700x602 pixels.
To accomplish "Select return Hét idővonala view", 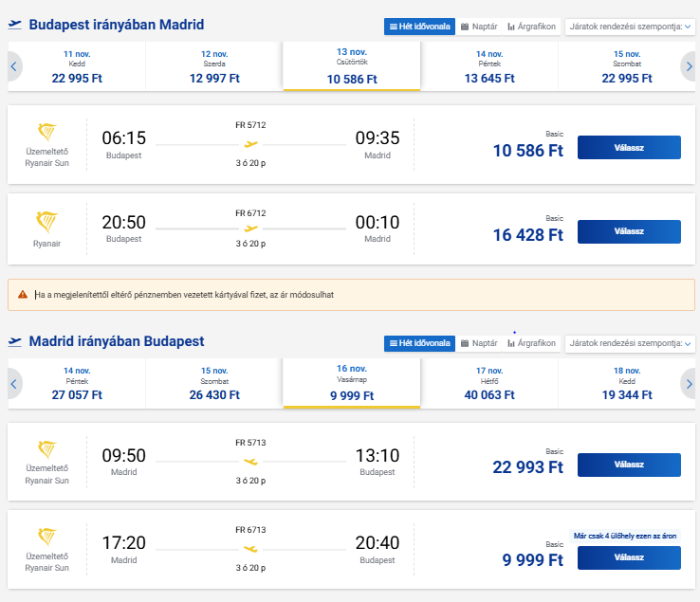I will coord(419,343).
